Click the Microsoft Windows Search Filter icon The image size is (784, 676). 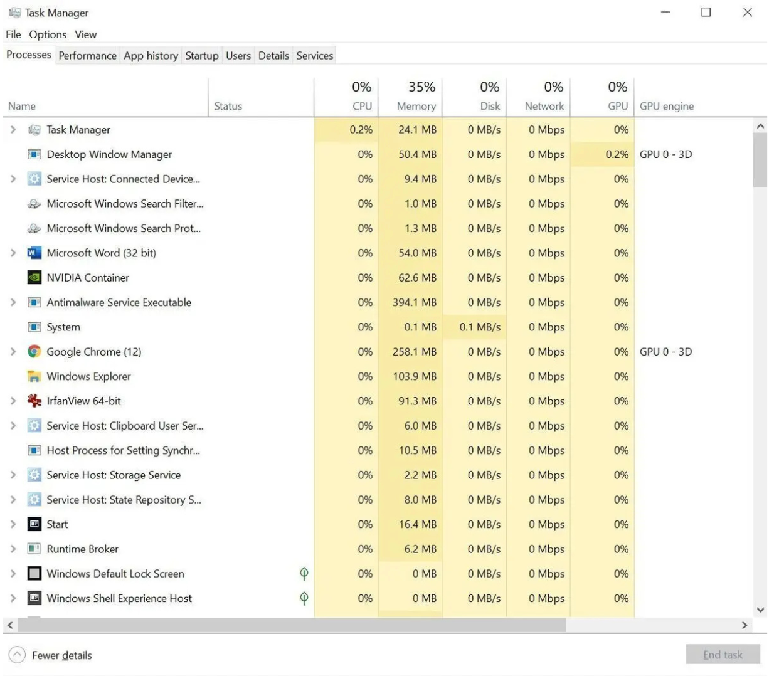34,204
